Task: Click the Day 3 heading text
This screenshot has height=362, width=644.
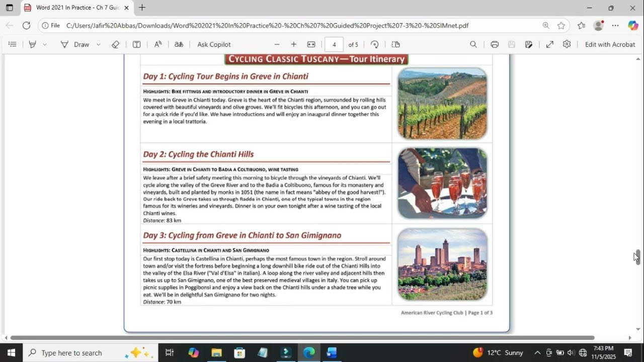Action: pos(242,235)
